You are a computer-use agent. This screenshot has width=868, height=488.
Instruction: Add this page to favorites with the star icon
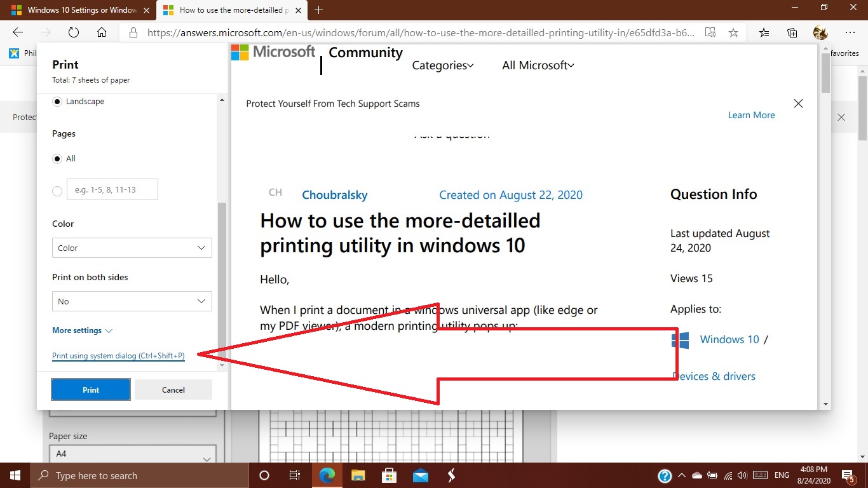tap(733, 32)
